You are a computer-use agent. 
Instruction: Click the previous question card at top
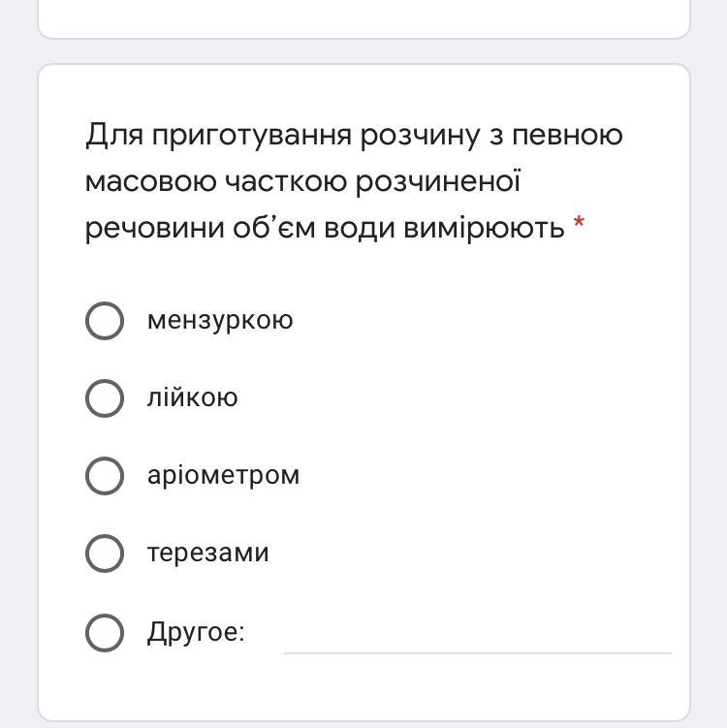pyautogui.click(x=363, y=18)
